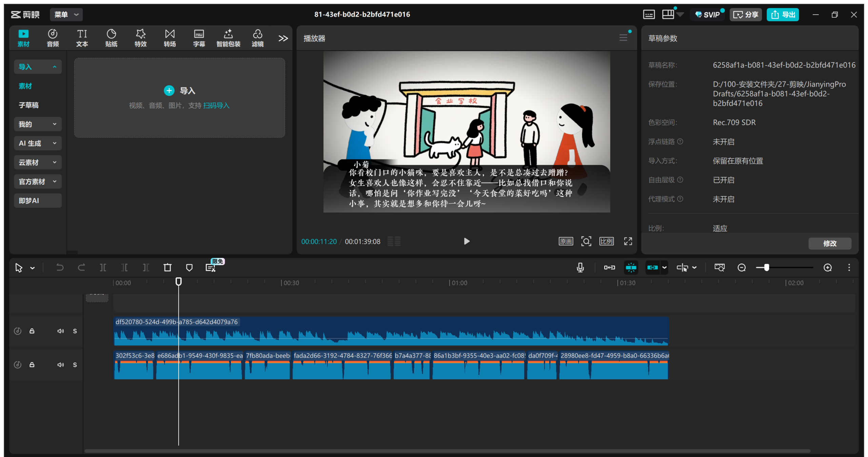Image resolution: width=868 pixels, height=457 pixels.
Task: Open the 特效 effects panel
Action: coord(140,38)
